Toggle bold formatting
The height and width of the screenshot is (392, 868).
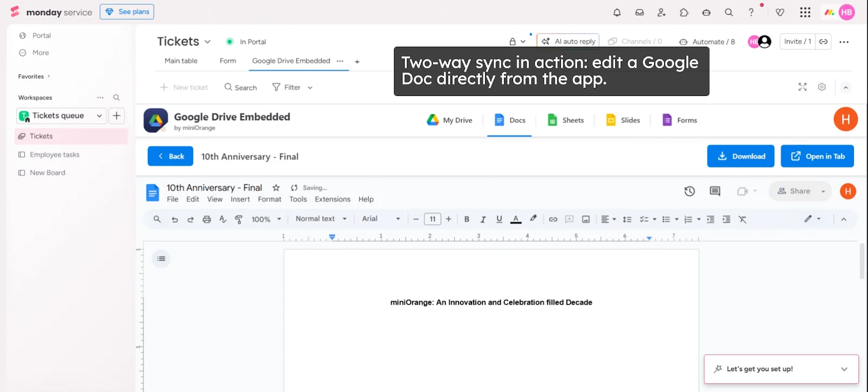click(x=467, y=220)
